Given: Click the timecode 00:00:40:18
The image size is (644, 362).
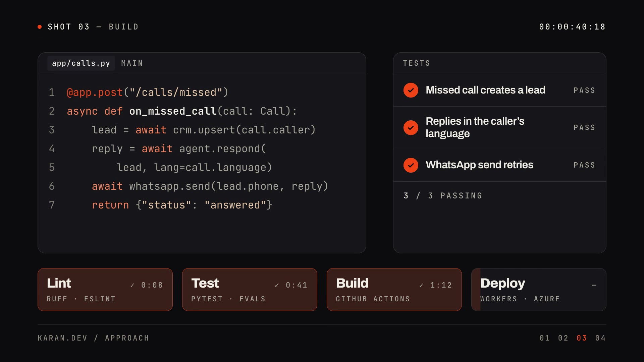Looking at the screenshot, I should (x=572, y=27).
